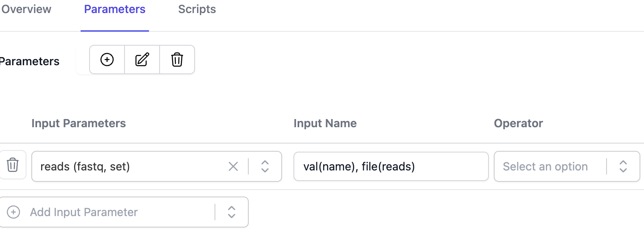Expand the Add Input Parameter chevron arrows

coord(232,212)
